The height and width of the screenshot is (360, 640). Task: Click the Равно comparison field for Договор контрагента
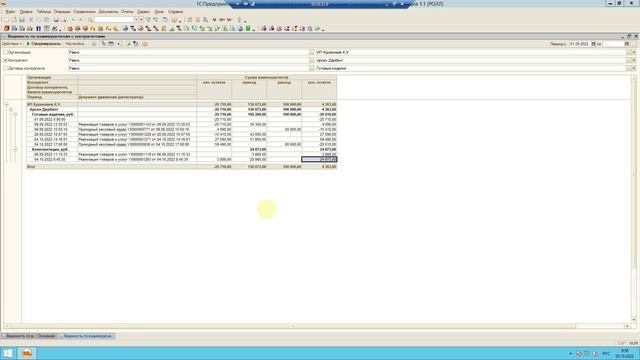[x=189, y=68]
